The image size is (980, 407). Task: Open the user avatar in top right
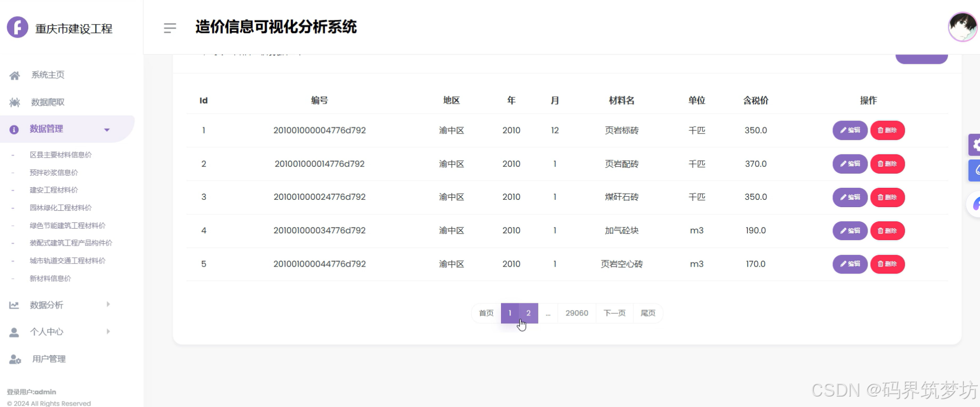tap(963, 27)
